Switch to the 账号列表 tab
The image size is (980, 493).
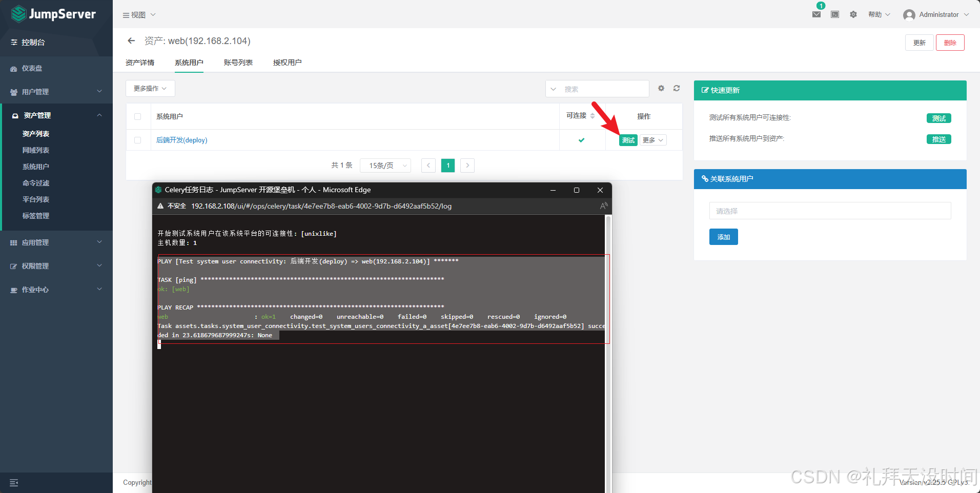point(238,63)
